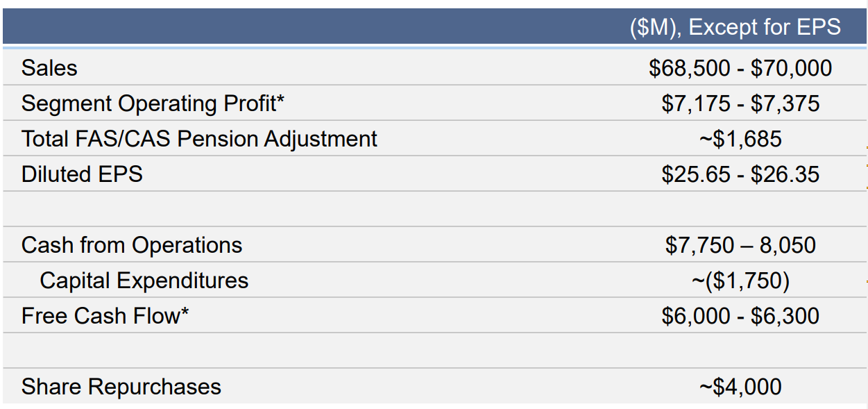Select the Cash from Operations label
The image size is (868, 409).
click(x=132, y=245)
